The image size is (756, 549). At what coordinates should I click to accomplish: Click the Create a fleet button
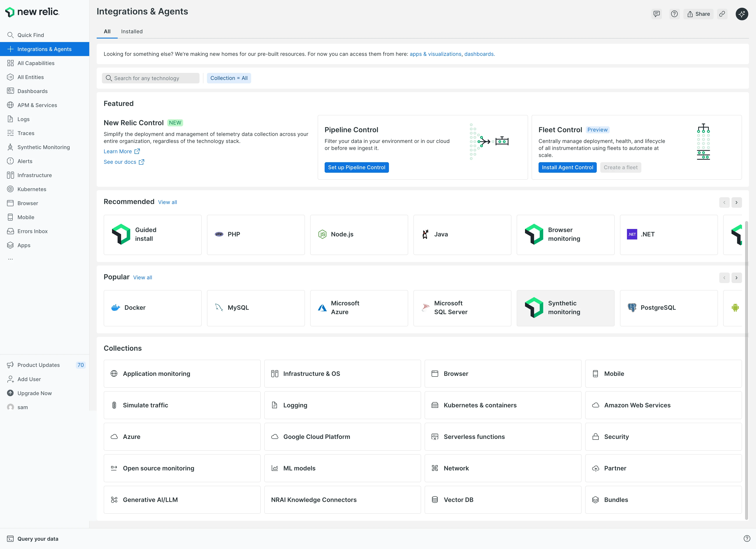click(x=621, y=167)
